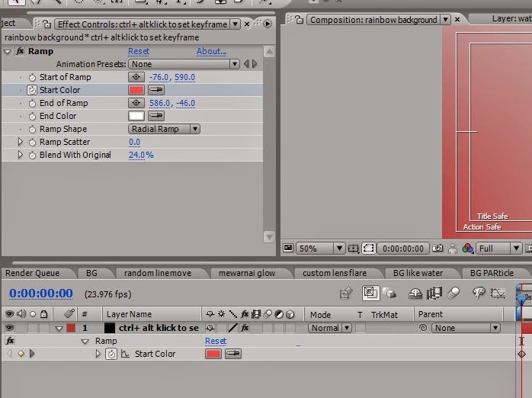Click the white End Color swatch
Viewport: 532px width, 398px height.
coord(136,116)
